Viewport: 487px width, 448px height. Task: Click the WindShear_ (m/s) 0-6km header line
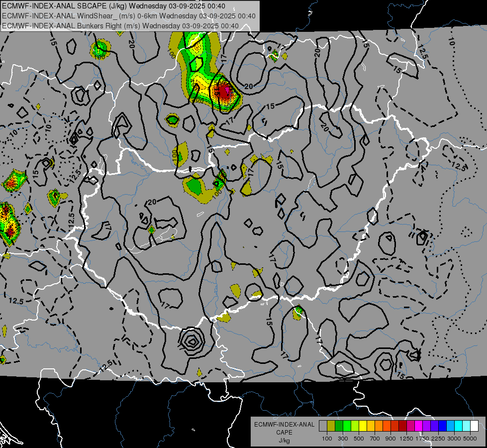128,16
